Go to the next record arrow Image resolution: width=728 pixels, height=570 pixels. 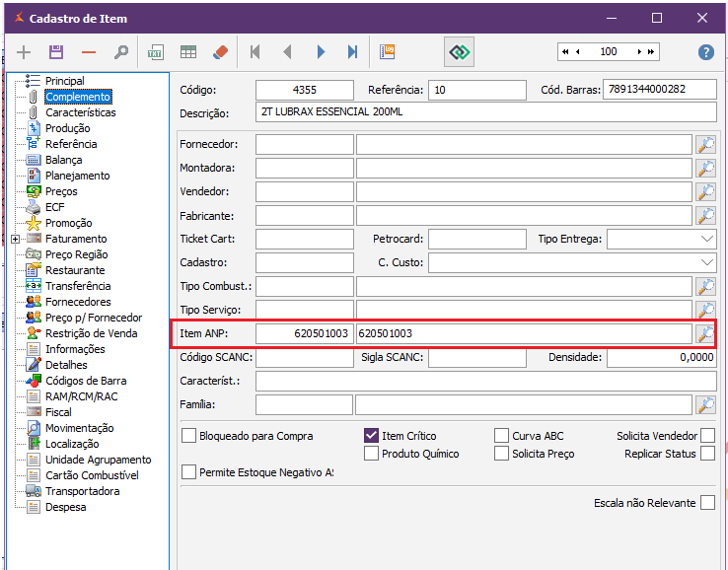(x=321, y=52)
